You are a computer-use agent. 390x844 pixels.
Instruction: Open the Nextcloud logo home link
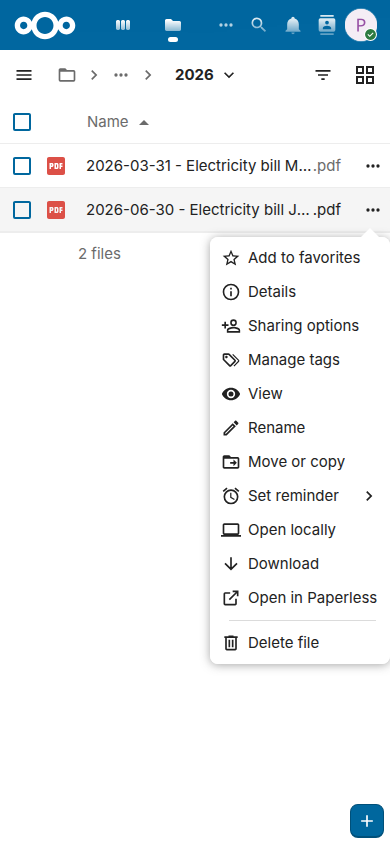(45, 25)
